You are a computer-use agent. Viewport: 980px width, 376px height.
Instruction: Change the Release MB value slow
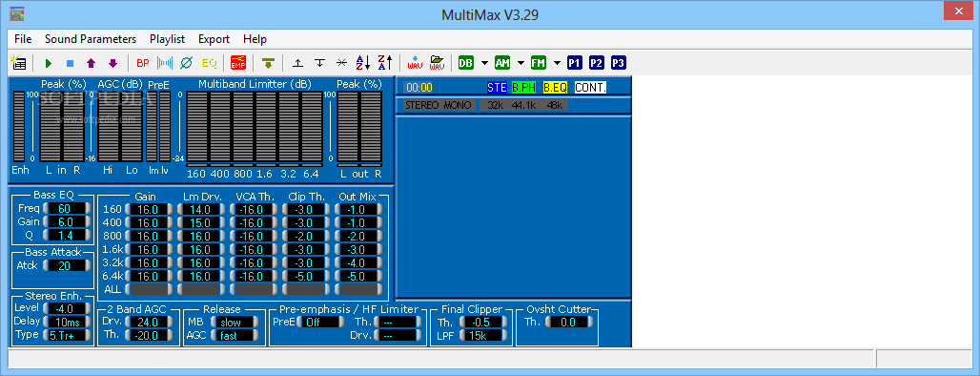[235, 323]
